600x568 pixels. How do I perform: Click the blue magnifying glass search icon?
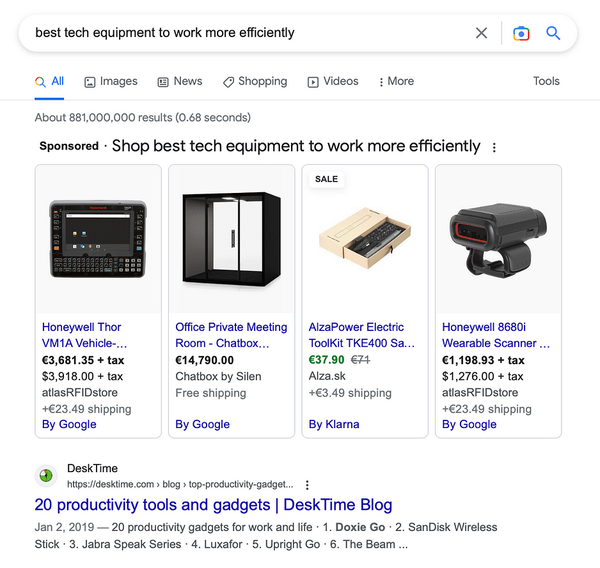coord(553,33)
